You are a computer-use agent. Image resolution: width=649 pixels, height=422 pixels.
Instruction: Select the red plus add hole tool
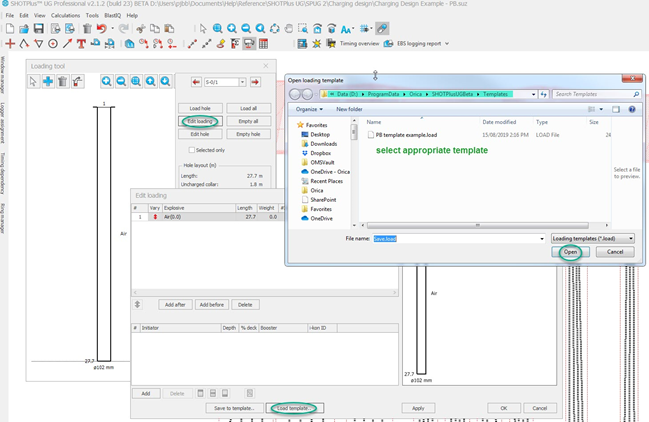tap(10, 43)
